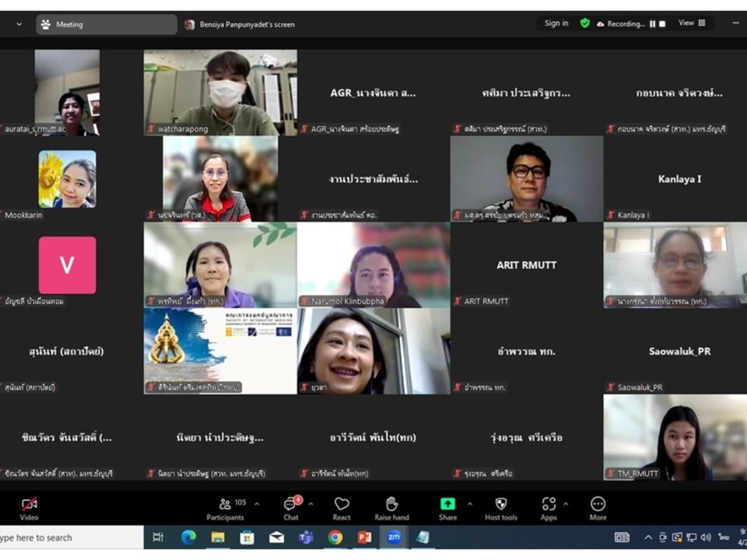This screenshot has height=560, width=747.
Task: Click the language indicator in system tray
Action: [x=724, y=537]
